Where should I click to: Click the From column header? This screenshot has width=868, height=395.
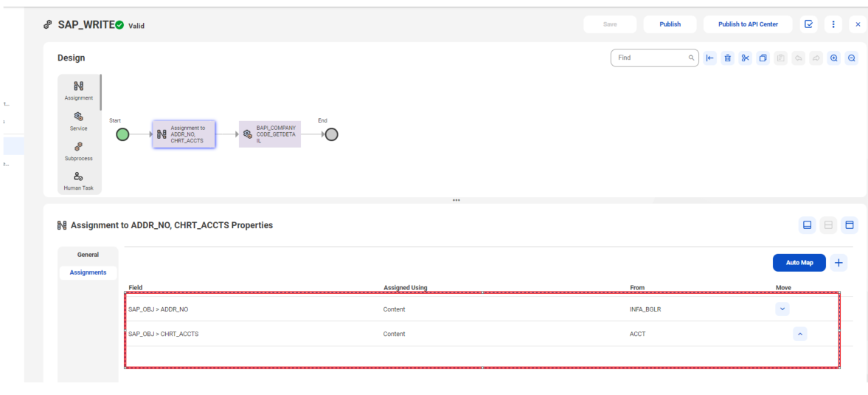click(x=637, y=288)
